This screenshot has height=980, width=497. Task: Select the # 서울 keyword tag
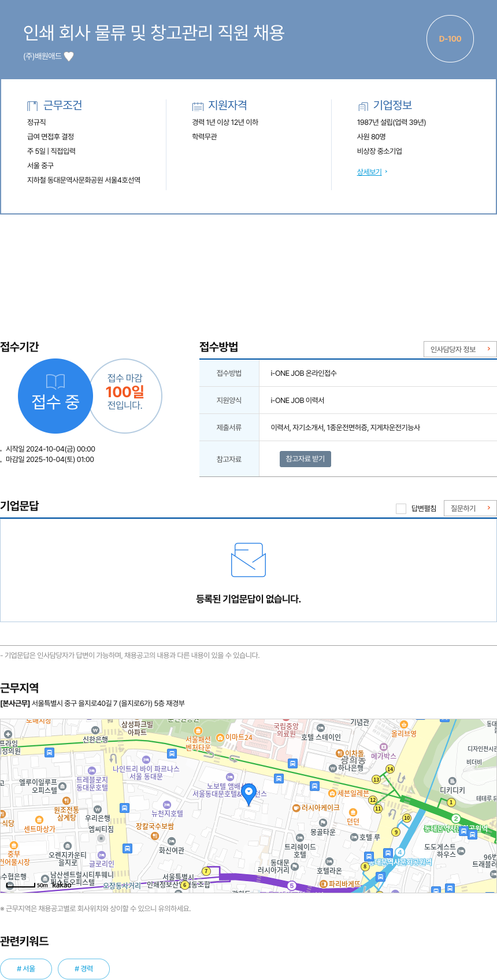pyautogui.click(x=26, y=968)
